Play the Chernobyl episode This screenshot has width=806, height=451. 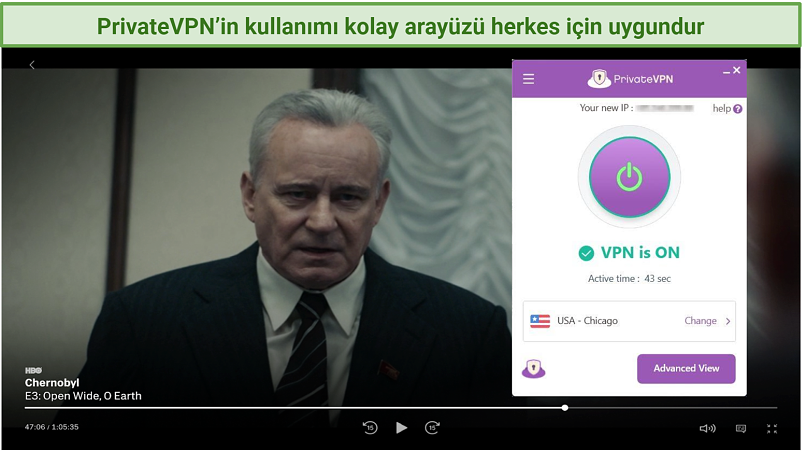tap(401, 428)
